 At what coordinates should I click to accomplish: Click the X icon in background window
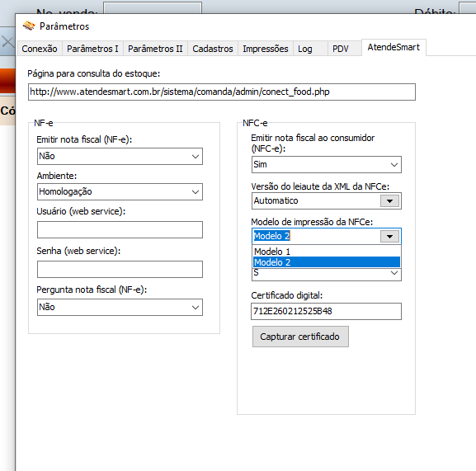point(7,41)
